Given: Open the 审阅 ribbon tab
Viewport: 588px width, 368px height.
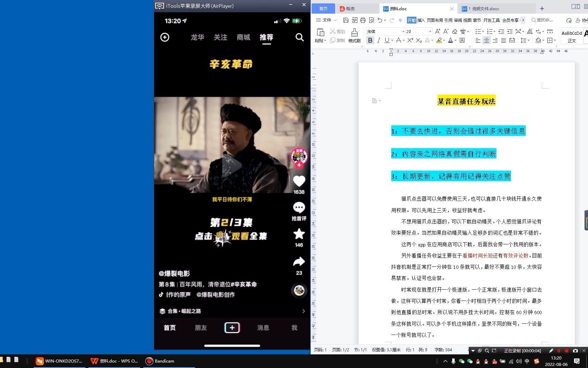Looking at the screenshot, I should (458, 20).
